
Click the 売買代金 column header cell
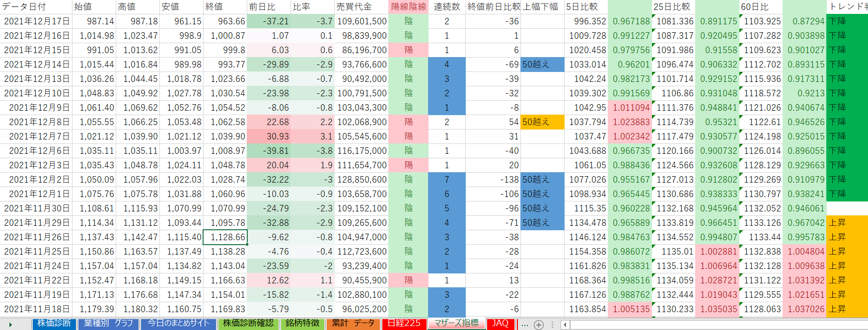tap(361, 7)
